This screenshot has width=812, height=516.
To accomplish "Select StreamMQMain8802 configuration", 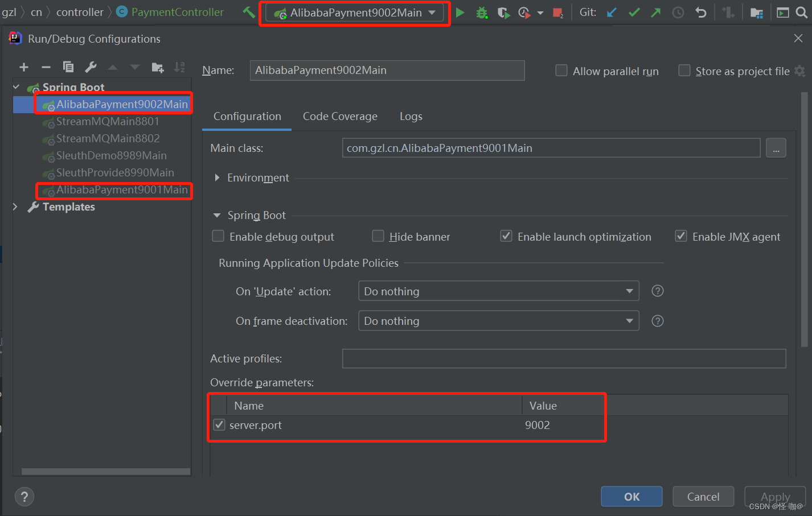I will pyautogui.click(x=108, y=138).
